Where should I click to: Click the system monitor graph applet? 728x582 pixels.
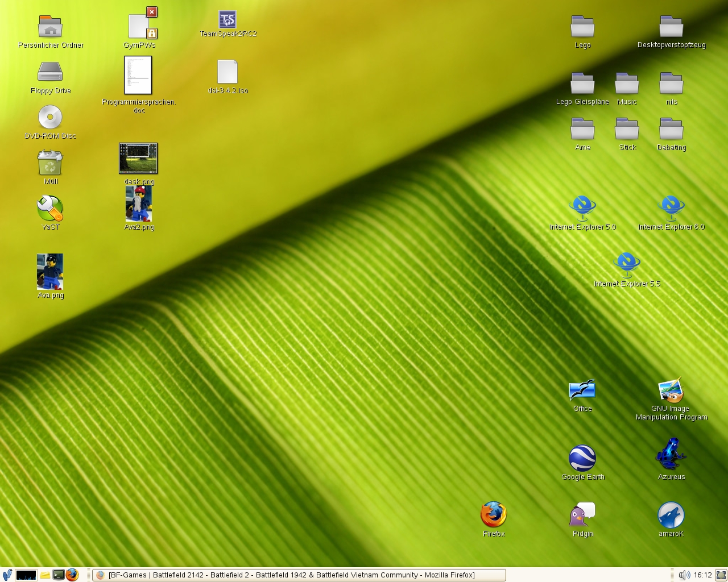click(x=26, y=575)
